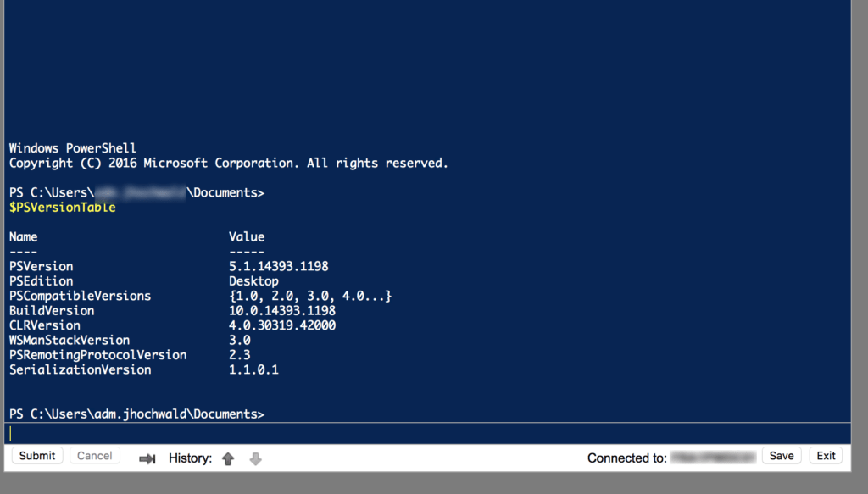
Task: Click the $PSVersionTable command text
Action: 63,208
